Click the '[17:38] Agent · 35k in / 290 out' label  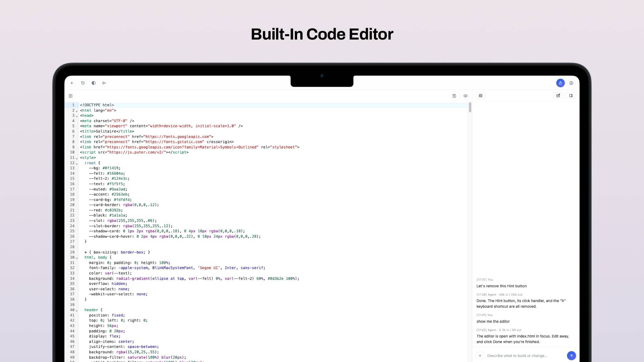coord(499,295)
